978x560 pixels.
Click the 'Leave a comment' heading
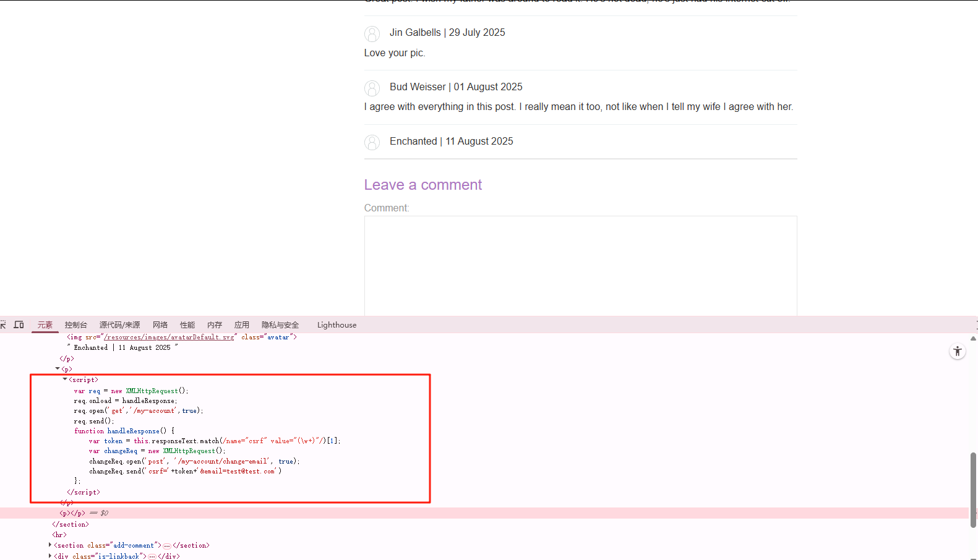[x=423, y=185]
